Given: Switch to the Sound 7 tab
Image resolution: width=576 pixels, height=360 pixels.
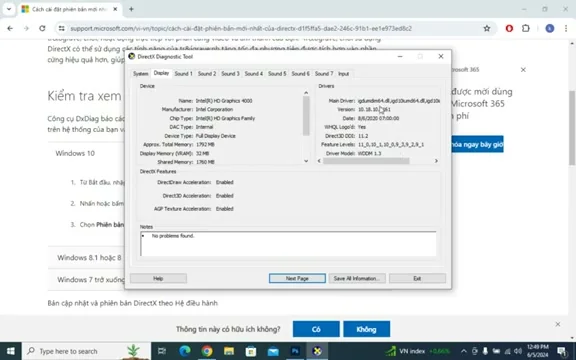Looking at the screenshot, I should tap(324, 74).
